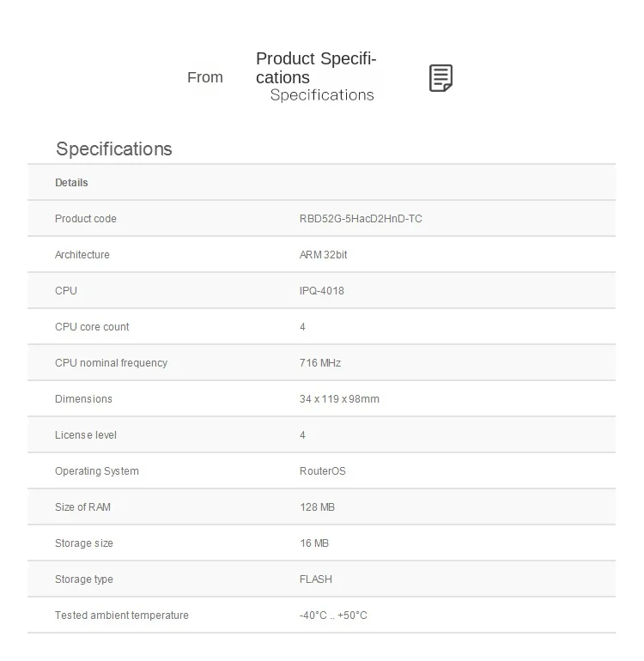The height and width of the screenshot is (661, 644).
Task: Click the large "Specifications" section heading
Action: 114,149
